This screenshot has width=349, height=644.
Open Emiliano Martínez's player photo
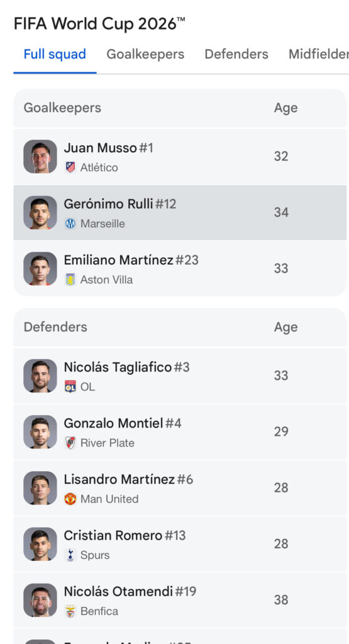(40, 269)
